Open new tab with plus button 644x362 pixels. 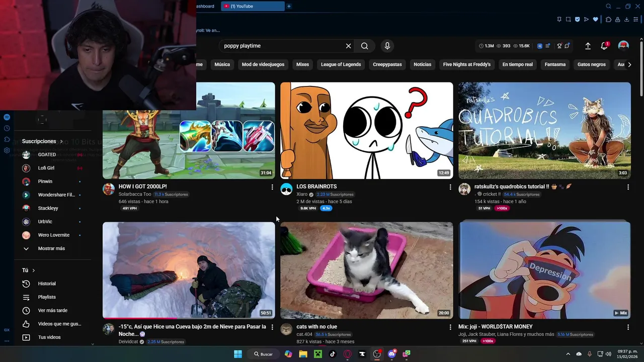click(x=289, y=6)
